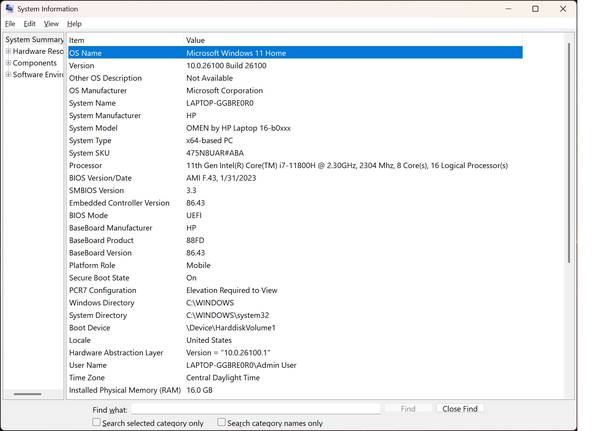
Task: Select the BaseBoard Version row
Action: (295, 253)
